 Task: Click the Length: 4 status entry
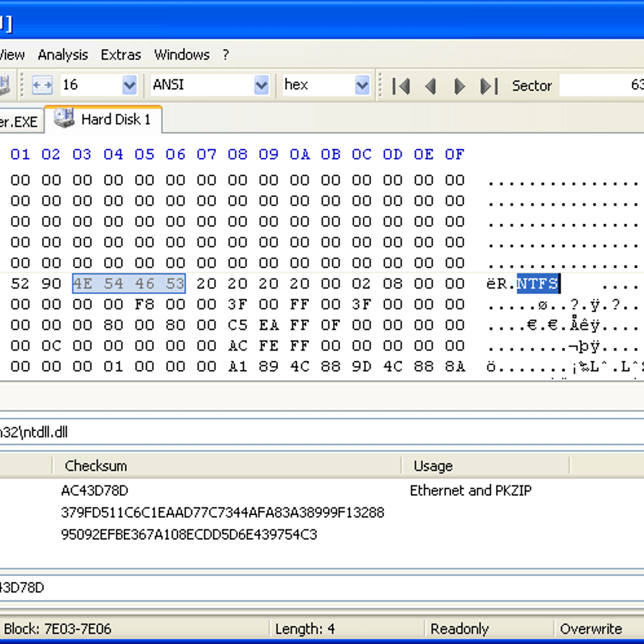click(x=305, y=628)
